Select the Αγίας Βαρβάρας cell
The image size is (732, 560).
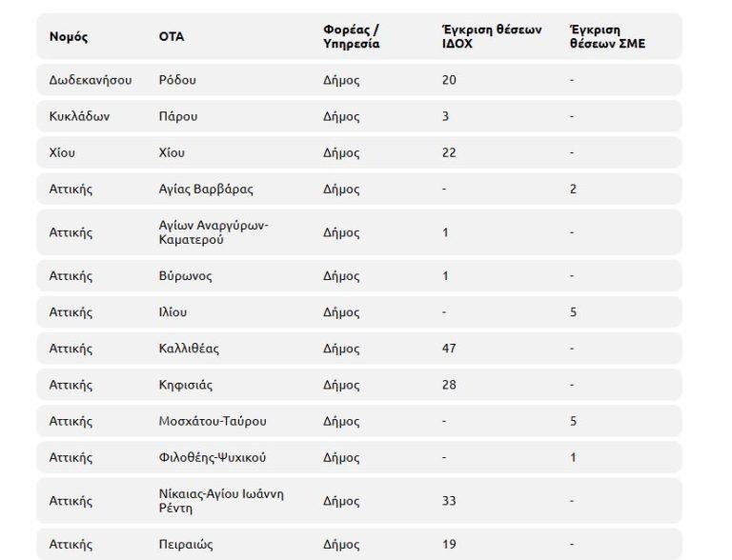tap(206, 189)
